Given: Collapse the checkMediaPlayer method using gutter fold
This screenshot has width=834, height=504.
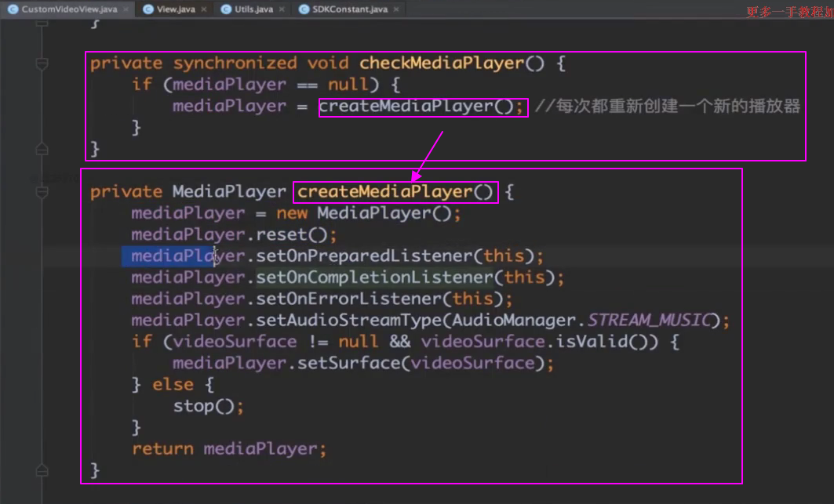Looking at the screenshot, I should [42, 63].
